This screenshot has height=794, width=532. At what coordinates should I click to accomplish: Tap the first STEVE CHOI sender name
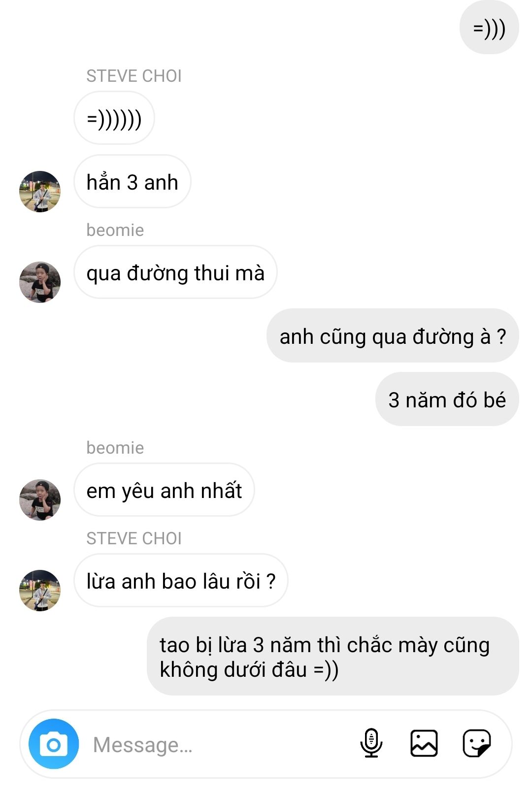(x=134, y=76)
